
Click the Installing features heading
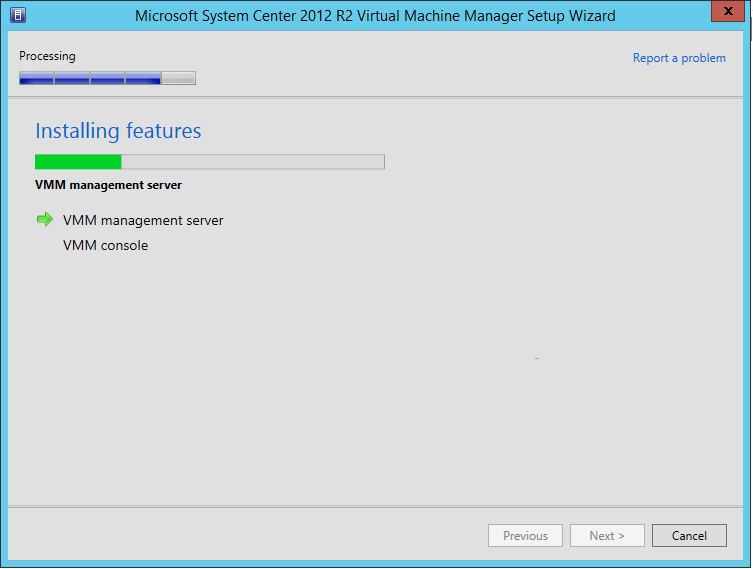118,131
